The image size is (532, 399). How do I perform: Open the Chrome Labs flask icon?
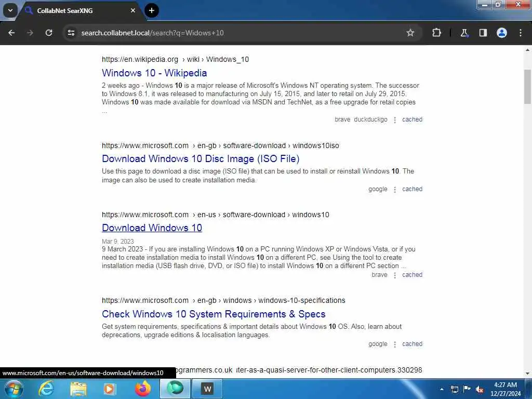[464, 33]
